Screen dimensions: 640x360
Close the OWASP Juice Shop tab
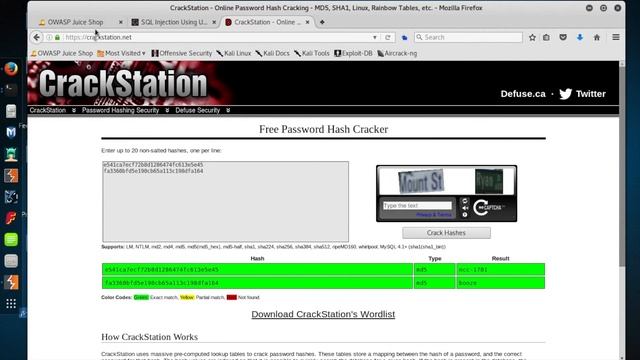[x=120, y=22]
